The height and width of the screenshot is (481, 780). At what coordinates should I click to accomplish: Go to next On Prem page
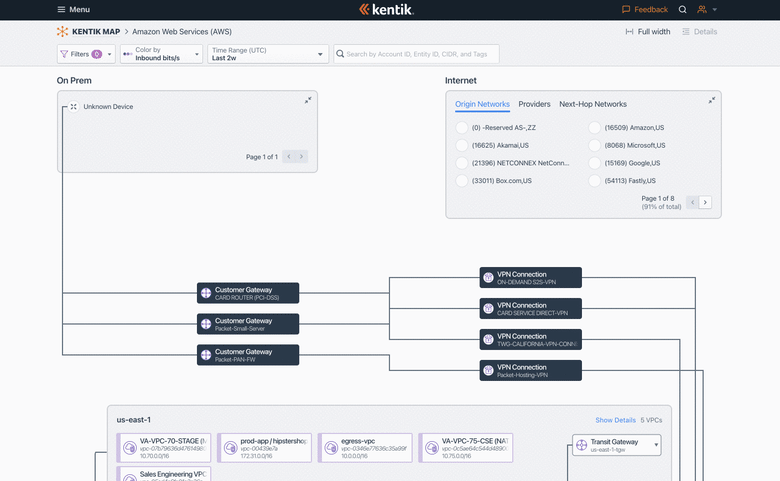coord(301,156)
